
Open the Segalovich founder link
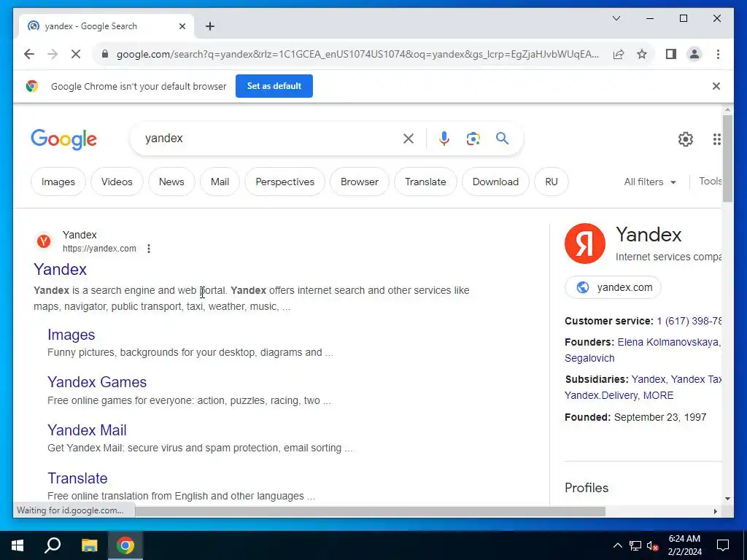589,358
